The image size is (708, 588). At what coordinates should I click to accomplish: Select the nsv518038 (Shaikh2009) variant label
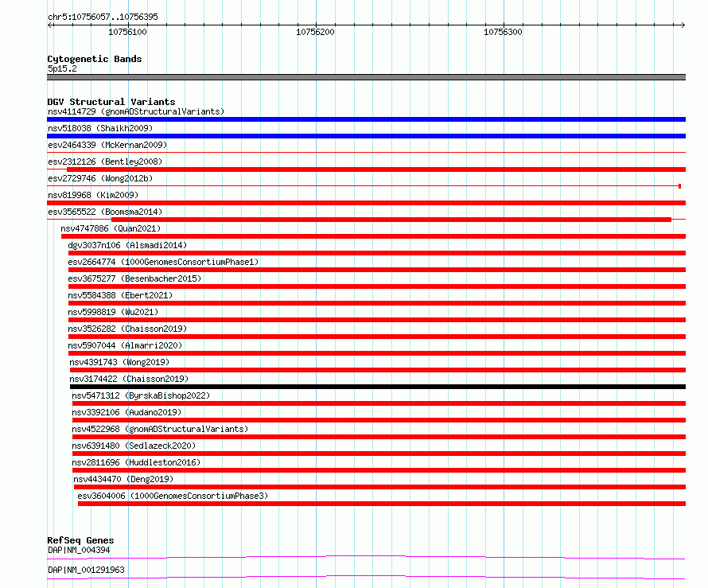tap(100, 128)
